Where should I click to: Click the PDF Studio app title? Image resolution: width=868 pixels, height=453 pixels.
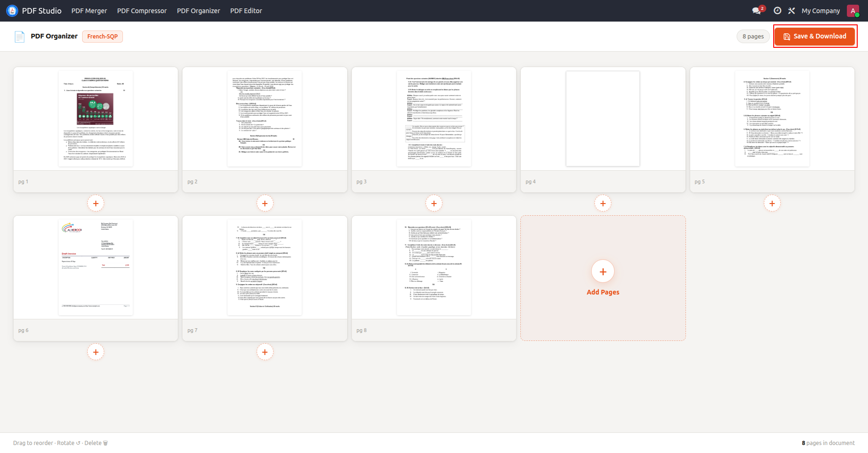coord(42,11)
